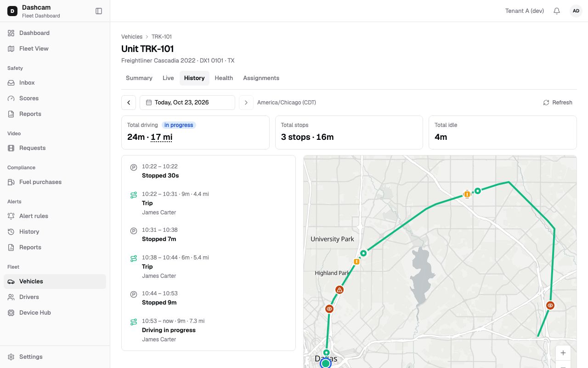Select the Stopped 7m entry
588x368 pixels.
click(209, 235)
